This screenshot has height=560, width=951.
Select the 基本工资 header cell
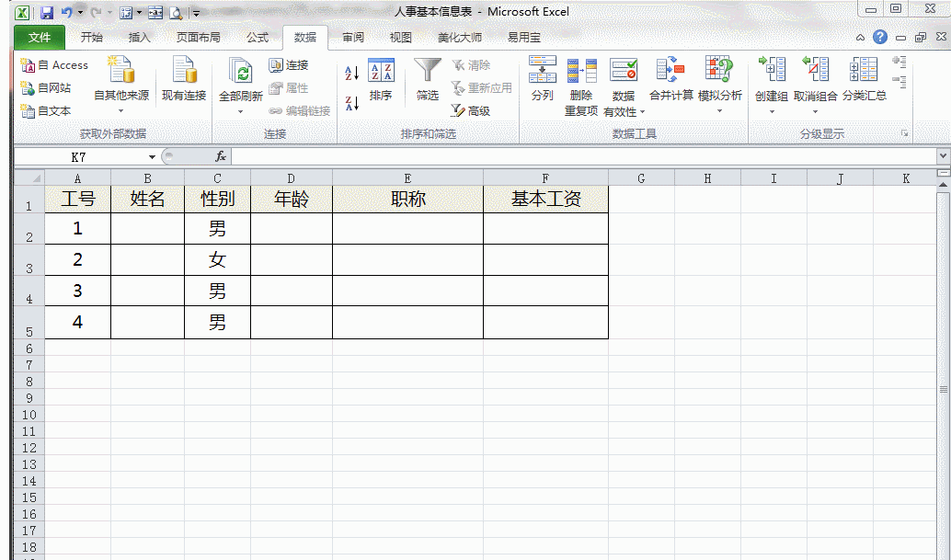coord(545,199)
